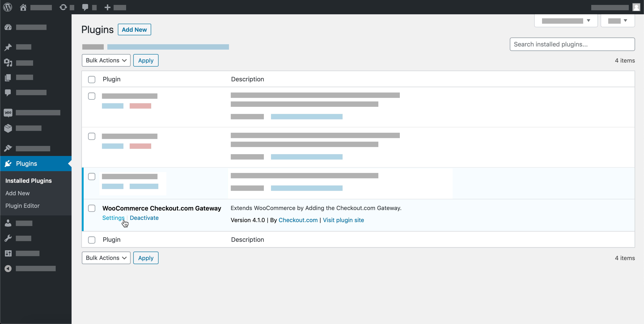Click WooCommerce Checkout.com Gateway plugin name
This screenshot has height=324, width=644.
pos(162,208)
